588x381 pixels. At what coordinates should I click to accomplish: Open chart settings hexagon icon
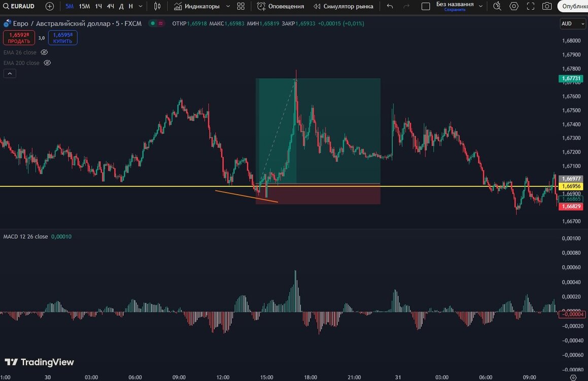(x=514, y=6)
